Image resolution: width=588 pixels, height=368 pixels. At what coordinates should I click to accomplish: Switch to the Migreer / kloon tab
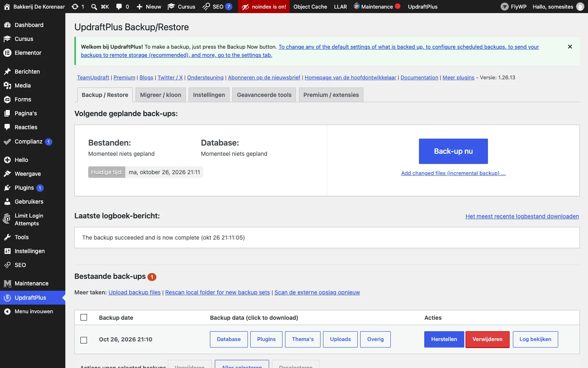coord(160,95)
